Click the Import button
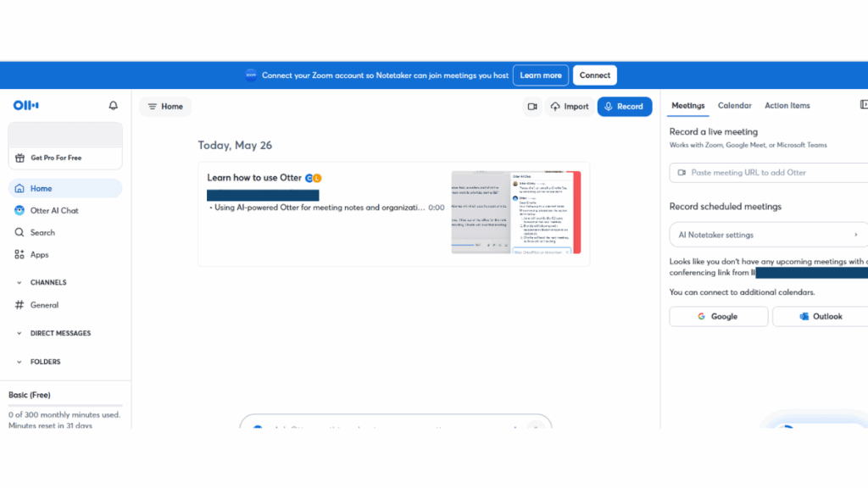868x488 pixels. [x=570, y=107]
